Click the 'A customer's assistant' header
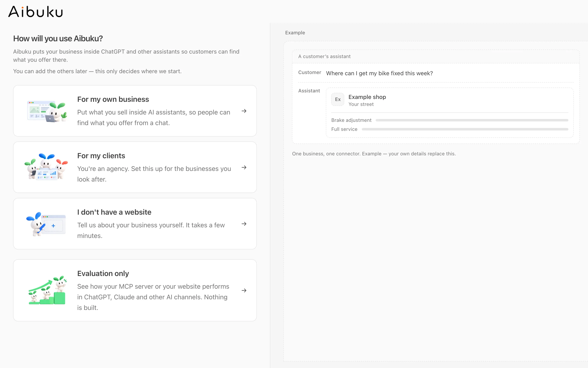The width and height of the screenshot is (588, 368). 324,56
